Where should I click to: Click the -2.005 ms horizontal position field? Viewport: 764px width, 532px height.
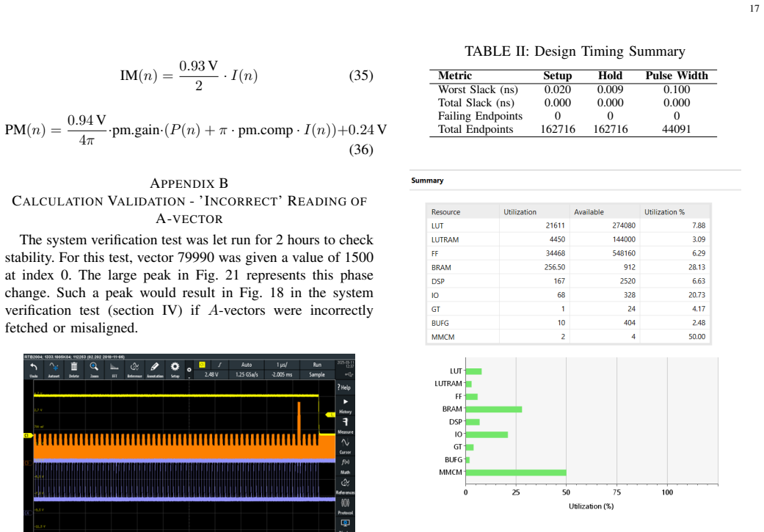pos(282,374)
